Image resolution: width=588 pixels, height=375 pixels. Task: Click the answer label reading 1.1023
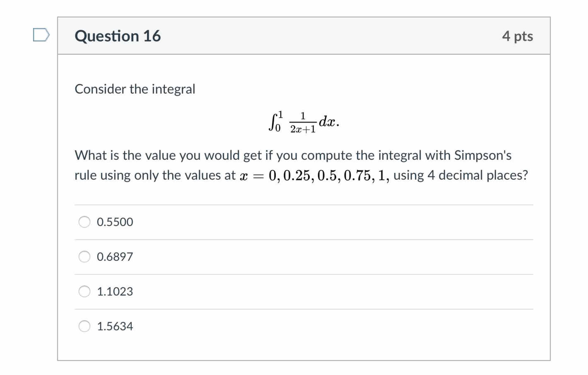coord(115,291)
